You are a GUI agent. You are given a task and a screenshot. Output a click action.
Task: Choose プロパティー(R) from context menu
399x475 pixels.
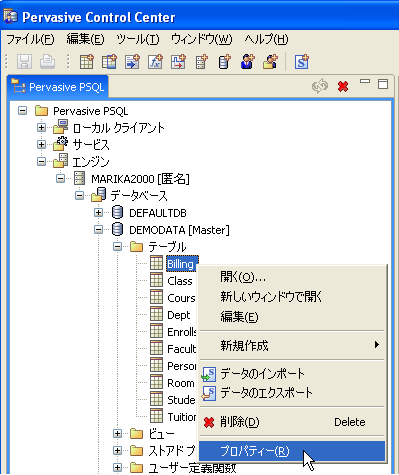(292, 451)
